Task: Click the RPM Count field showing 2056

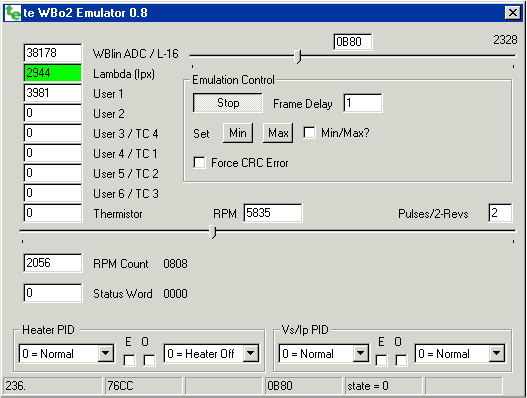Action: click(53, 263)
